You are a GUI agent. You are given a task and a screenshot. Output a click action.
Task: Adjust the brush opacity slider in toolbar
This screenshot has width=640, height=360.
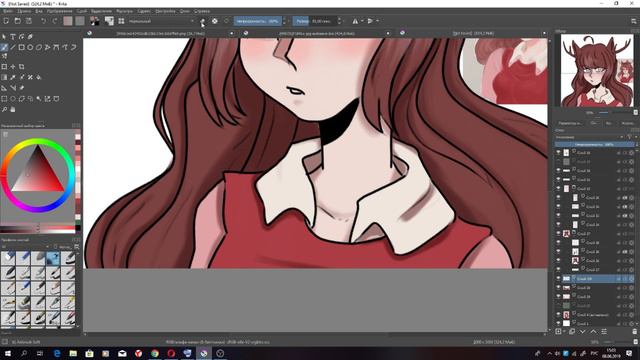coord(258,21)
